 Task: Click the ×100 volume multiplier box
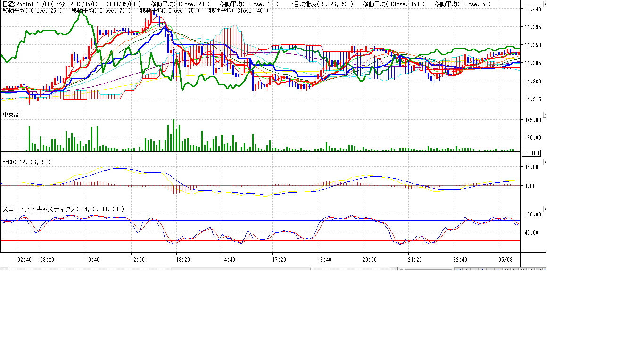[531, 153]
